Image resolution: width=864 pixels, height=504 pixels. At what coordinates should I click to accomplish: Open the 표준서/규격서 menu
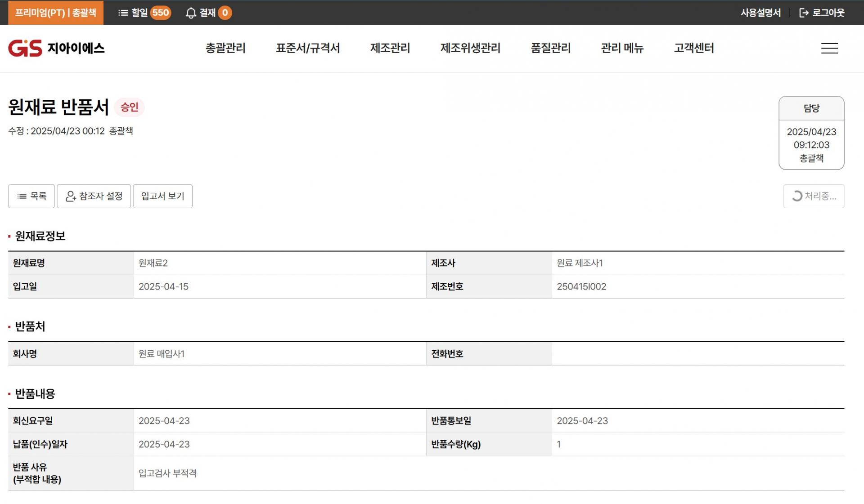[308, 48]
